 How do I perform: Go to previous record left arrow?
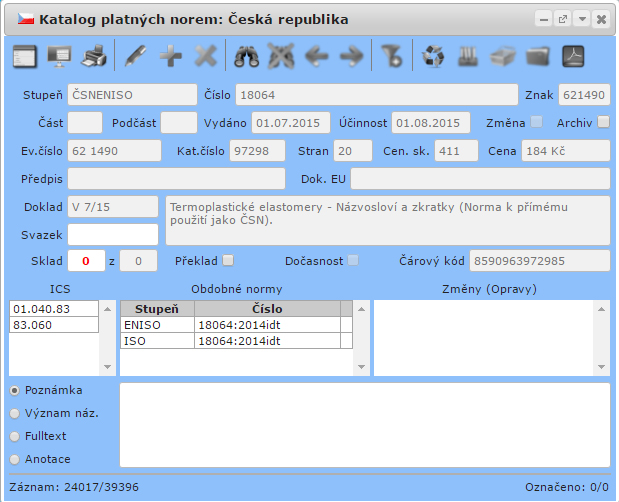[x=317, y=56]
